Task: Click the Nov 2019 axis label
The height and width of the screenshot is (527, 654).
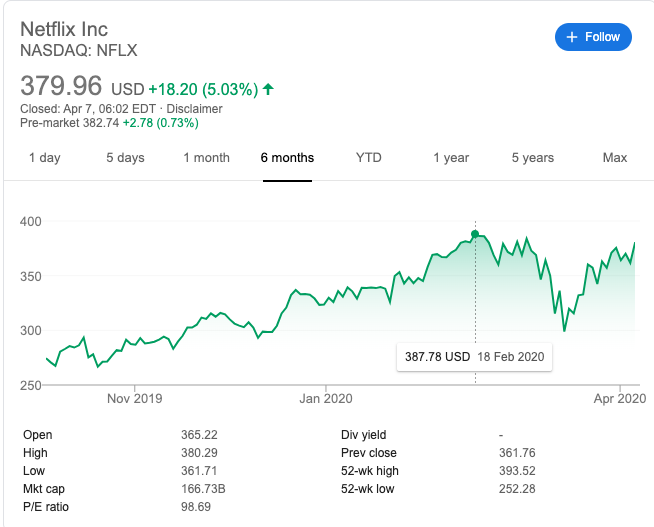Action: (134, 398)
